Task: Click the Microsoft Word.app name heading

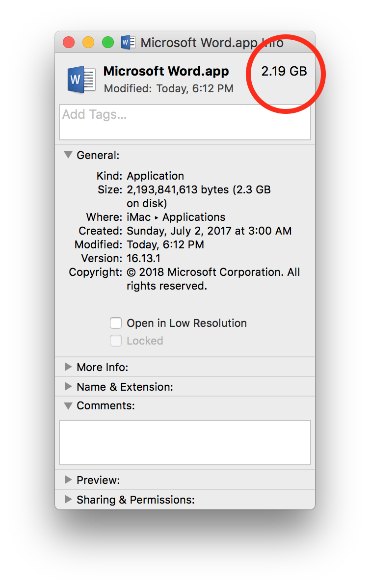Action: [x=166, y=71]
